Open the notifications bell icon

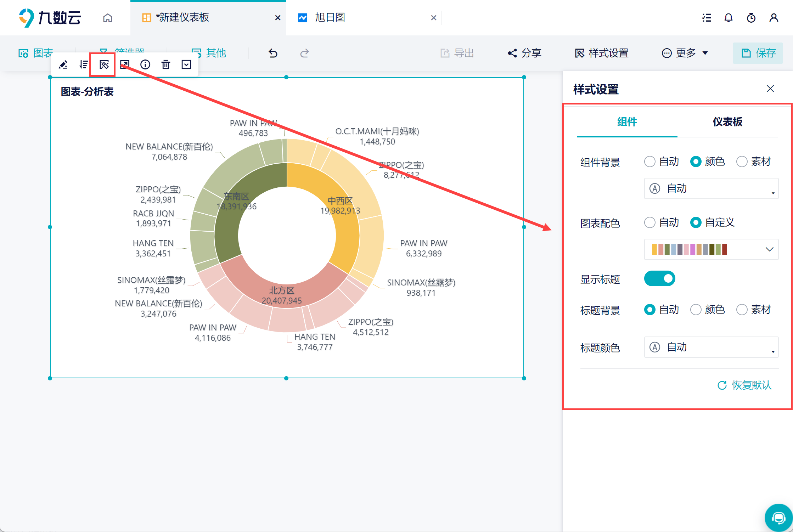click(x=728, y=18)
